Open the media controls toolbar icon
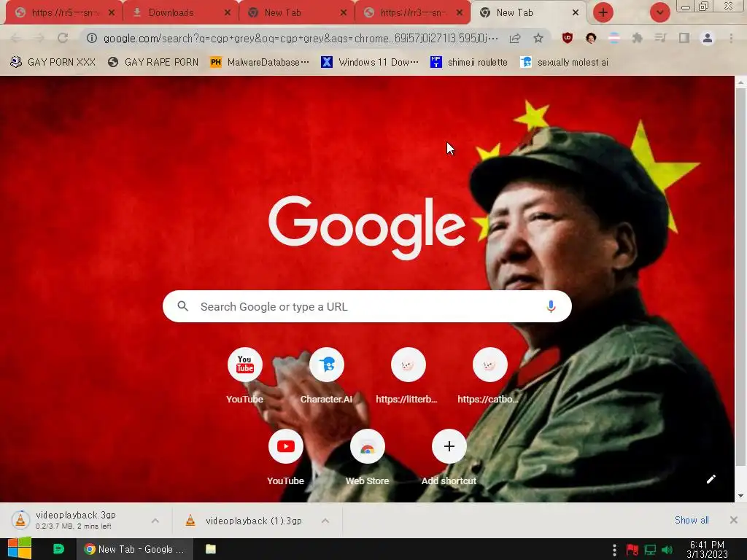This screenshot has width=747, height=560. tap(660, 38)
